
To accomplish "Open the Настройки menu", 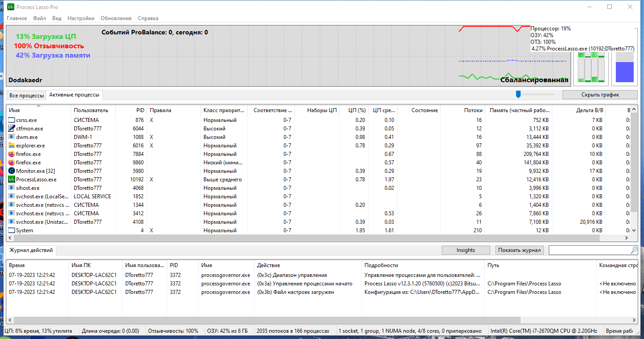I will (81, 18).
